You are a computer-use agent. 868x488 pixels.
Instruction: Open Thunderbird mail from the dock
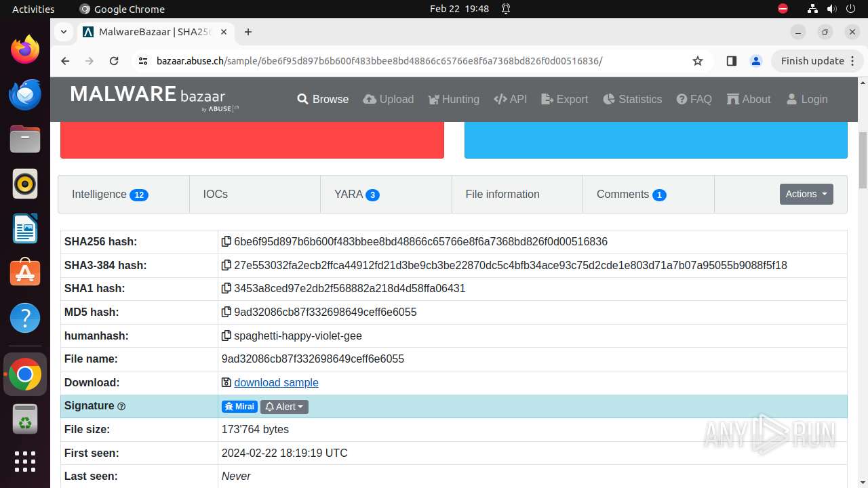25,94
